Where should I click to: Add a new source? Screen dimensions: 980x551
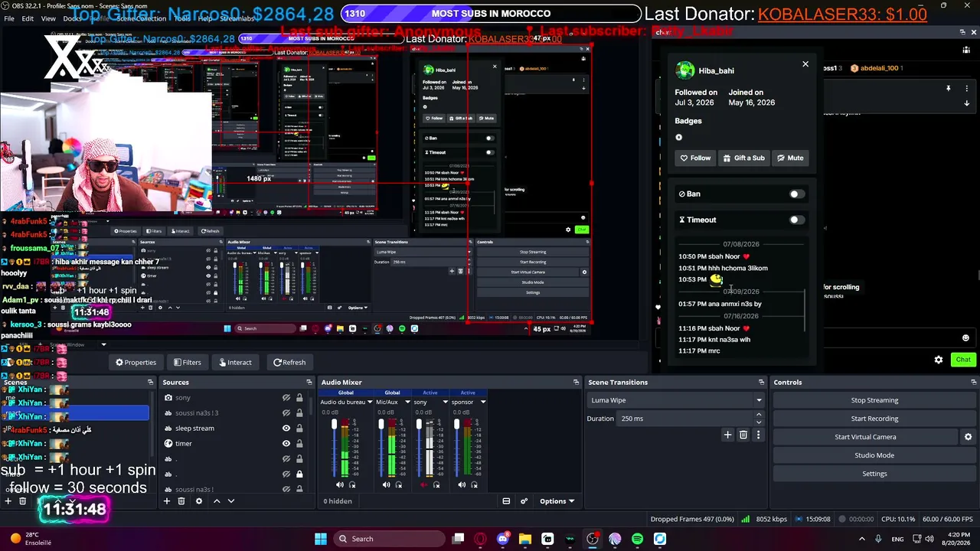tap(167, 501)
